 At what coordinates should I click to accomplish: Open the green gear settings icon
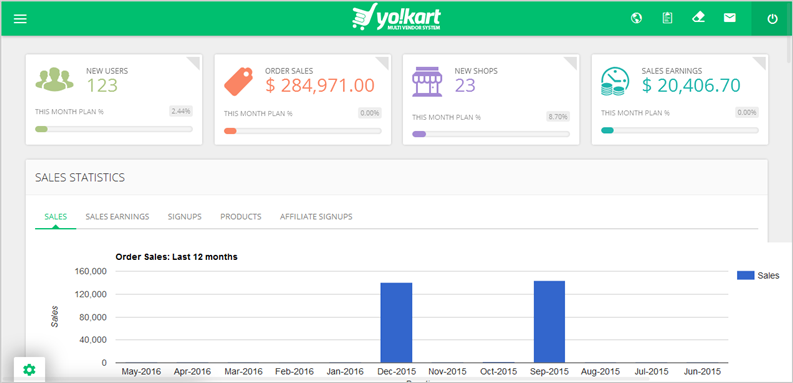tap(29, 370)
